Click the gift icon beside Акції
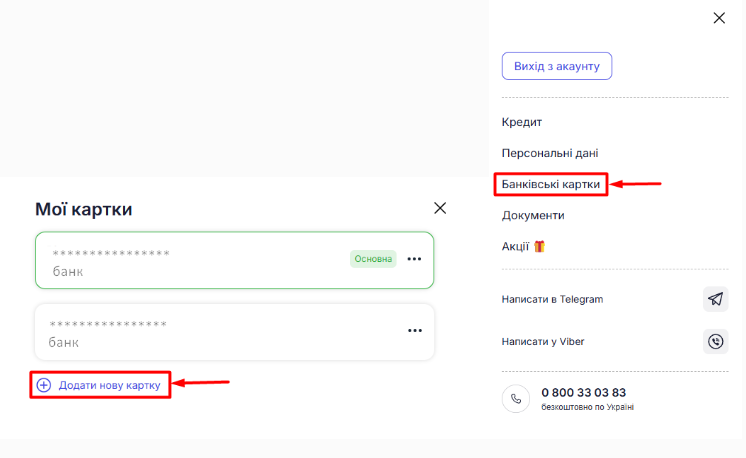746x458 pixels. point(540,246)
